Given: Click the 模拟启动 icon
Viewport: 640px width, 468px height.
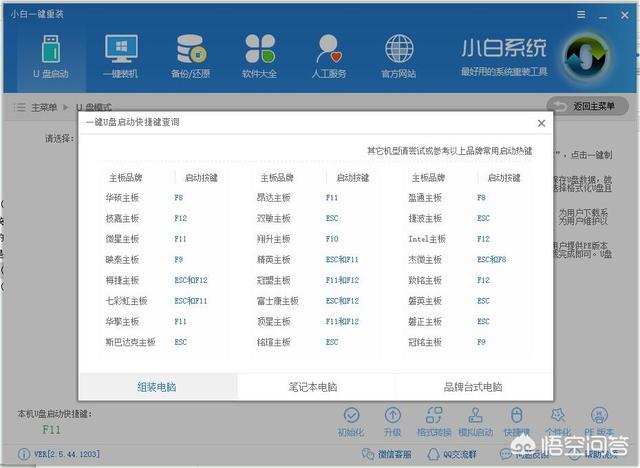Looking at the screenshot, I should (476, 415).
